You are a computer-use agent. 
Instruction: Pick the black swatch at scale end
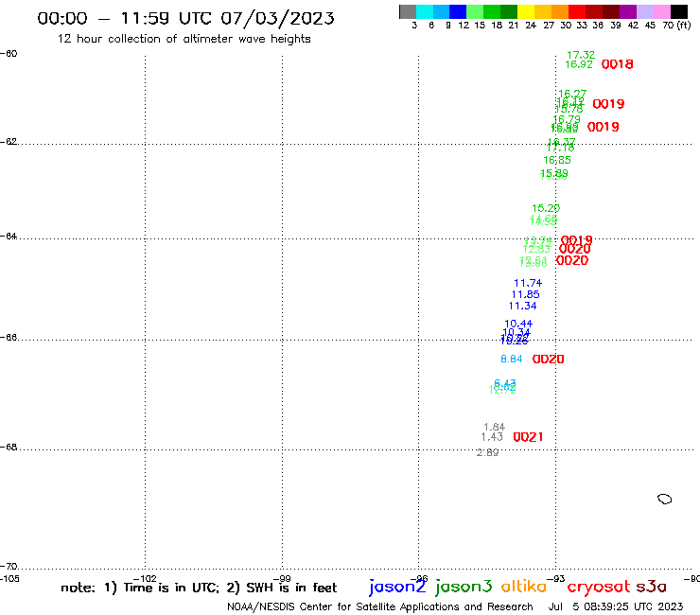coord(679,11)
